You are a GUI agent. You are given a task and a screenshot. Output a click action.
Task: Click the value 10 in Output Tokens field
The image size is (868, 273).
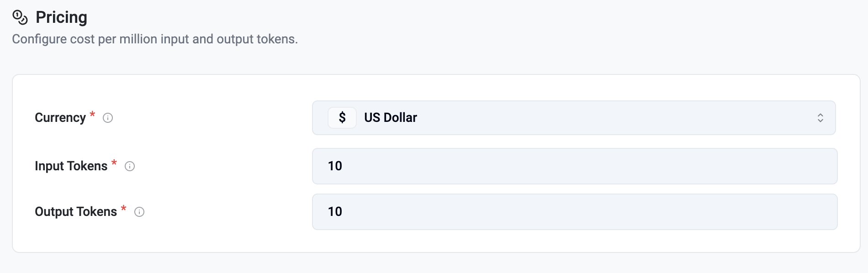(x=335, y=212)
